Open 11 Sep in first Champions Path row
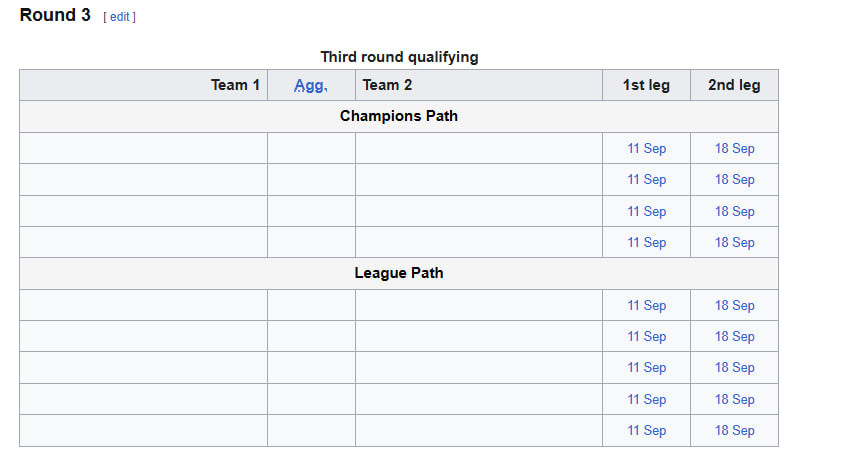 (x=646, y=149)
